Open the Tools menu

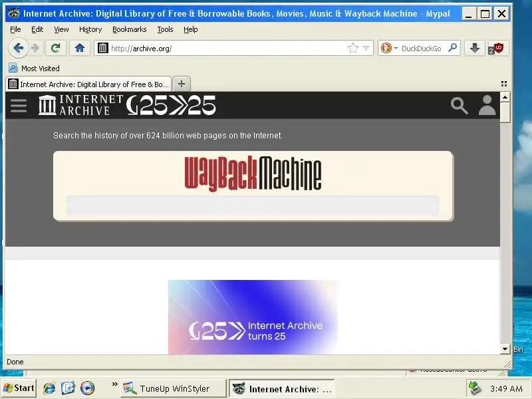coord(165,29)
